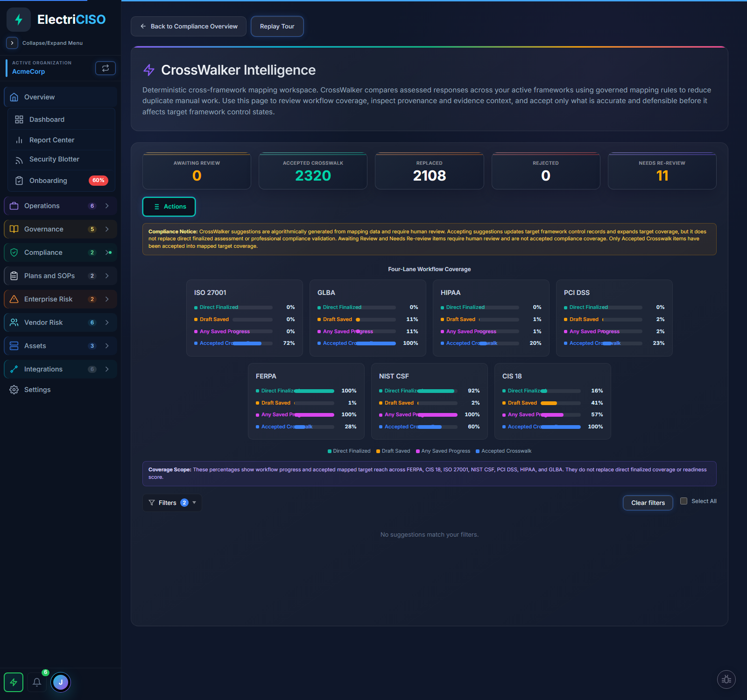Open the notifications bell

pyautogui.click(x=37, y=682)
